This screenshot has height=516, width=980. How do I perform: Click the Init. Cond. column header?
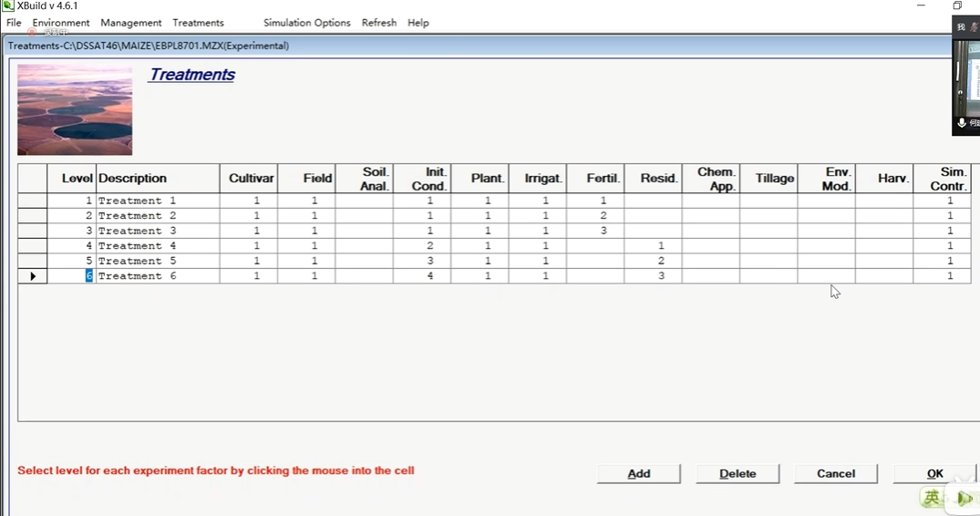(x=422, y=178)
